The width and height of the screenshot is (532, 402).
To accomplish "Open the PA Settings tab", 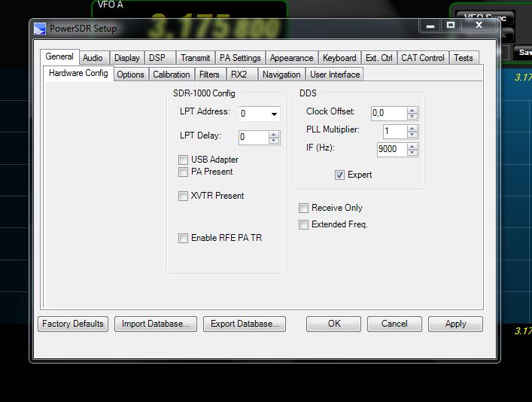I will [x=240, y=58].
